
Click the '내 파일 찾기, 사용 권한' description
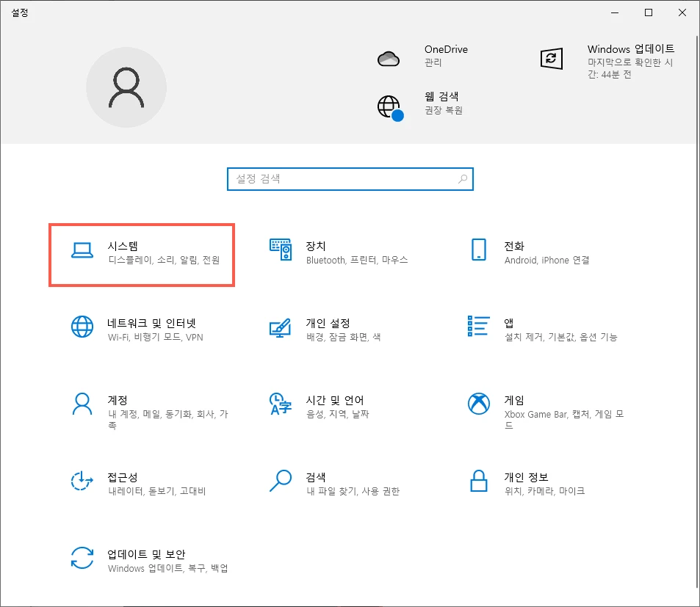click(353, 492)
